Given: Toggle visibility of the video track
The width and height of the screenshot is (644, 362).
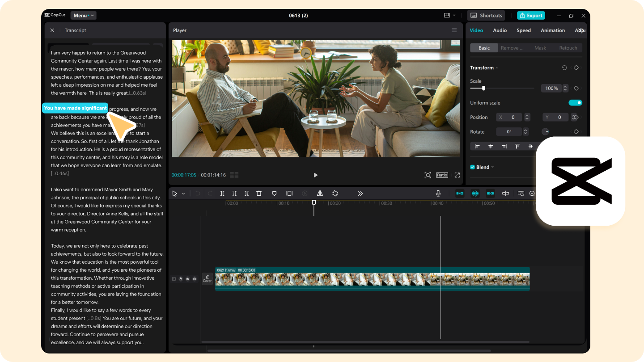Looking at the screenshot, I should click(x=187, y=278).
